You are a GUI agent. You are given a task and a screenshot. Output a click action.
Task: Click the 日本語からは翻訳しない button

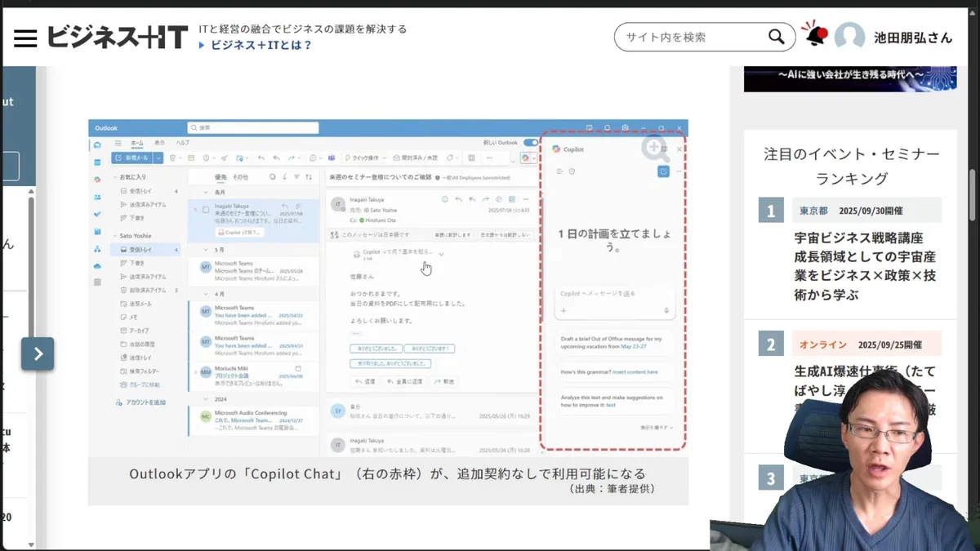click(505, 235)
